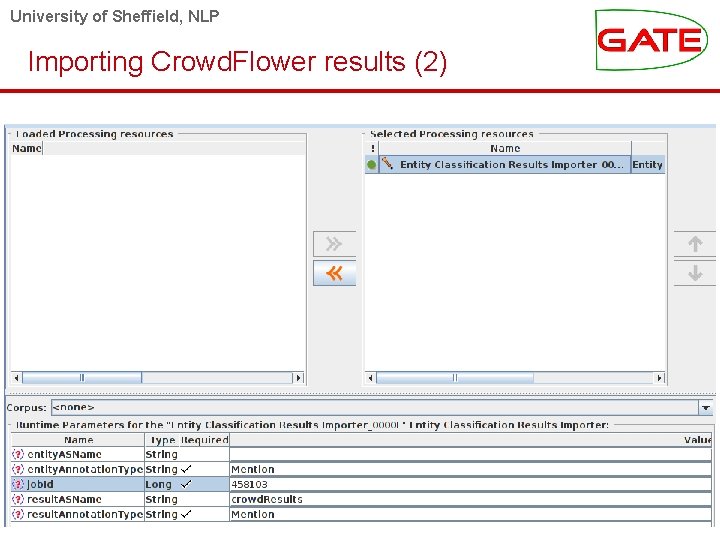The width and height of the screenshot is (720, 540).
Task: Open the Corpus dropdown arrow
Action: point(706,407)
